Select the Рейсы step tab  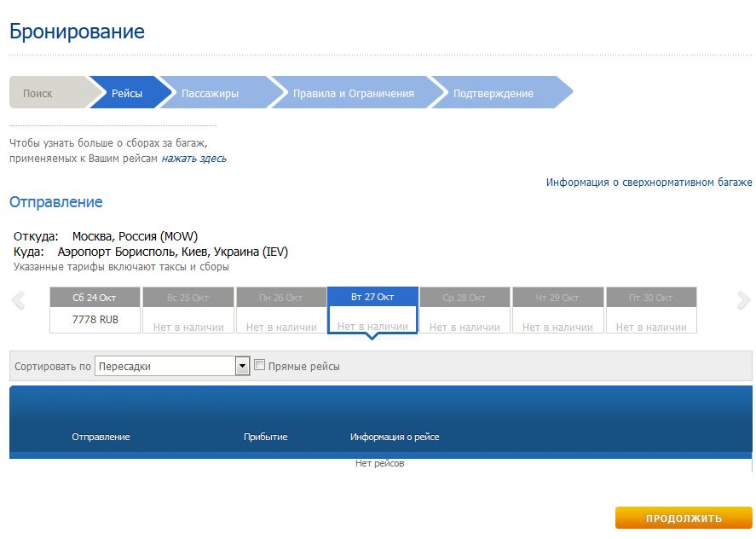click(127, 93)
